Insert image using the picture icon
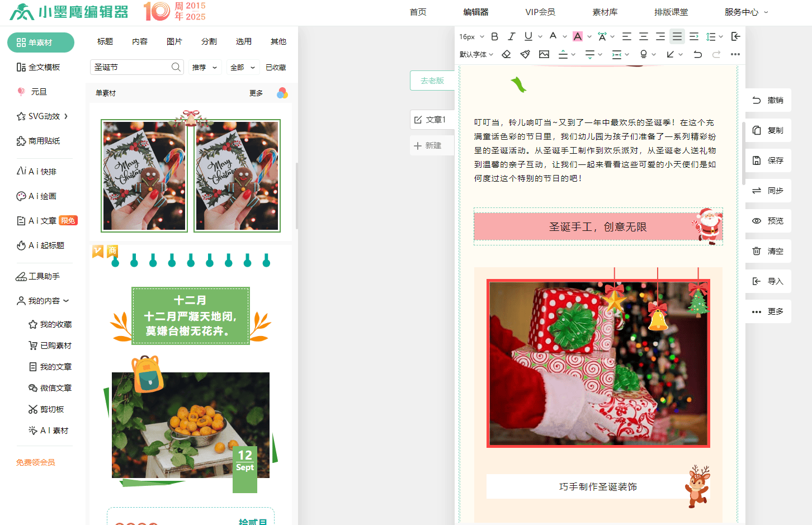 click(x=544, y=54)
